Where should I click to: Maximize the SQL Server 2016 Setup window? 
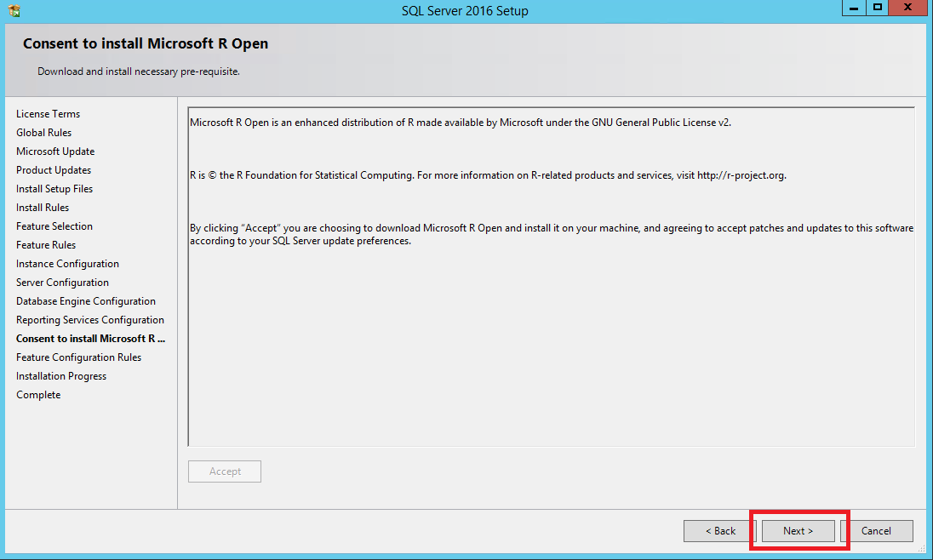(877, 8)
